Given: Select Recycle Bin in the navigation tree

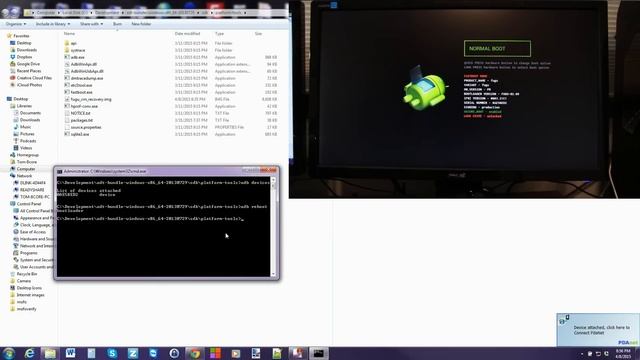Looking at the screenshot, I should pyautogui.click(x=27, y=274).
